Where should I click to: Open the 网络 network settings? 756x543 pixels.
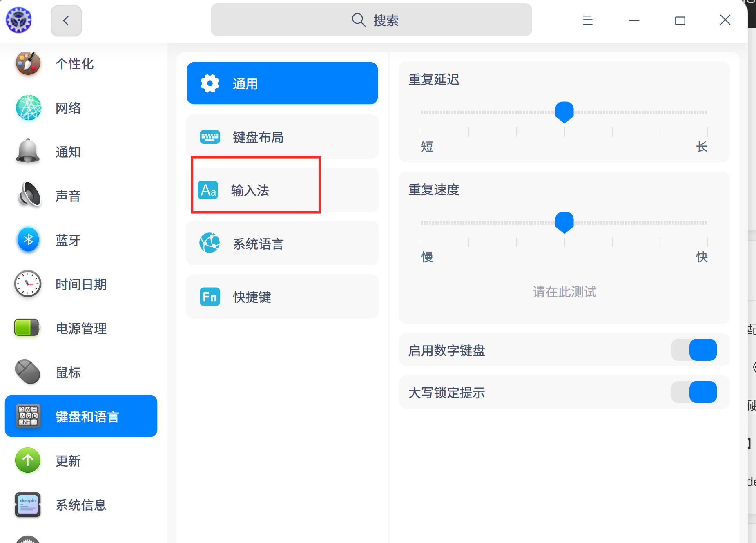(68, 108)
